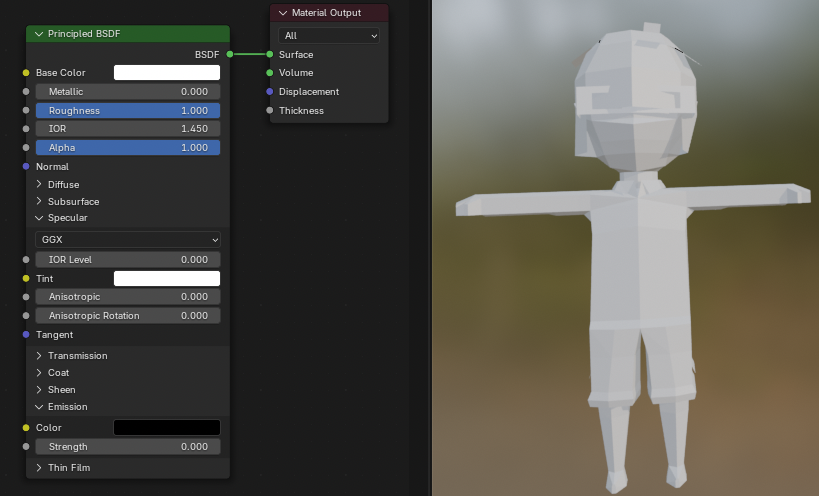Screen dimensions: 819x496
Task: Collapse the Specular panel
Action: click(x=39, y=218)
